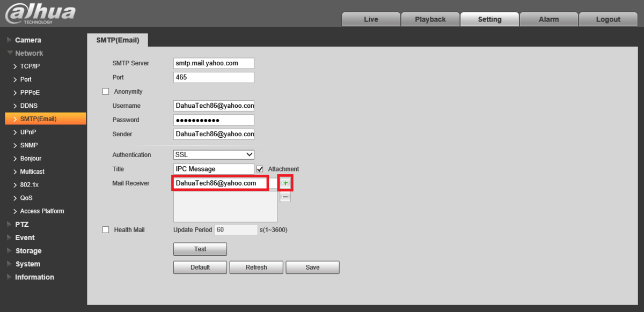Screen dimensions: 644x312
Task: Expand the System section
Action: click(x=27, y=264)
